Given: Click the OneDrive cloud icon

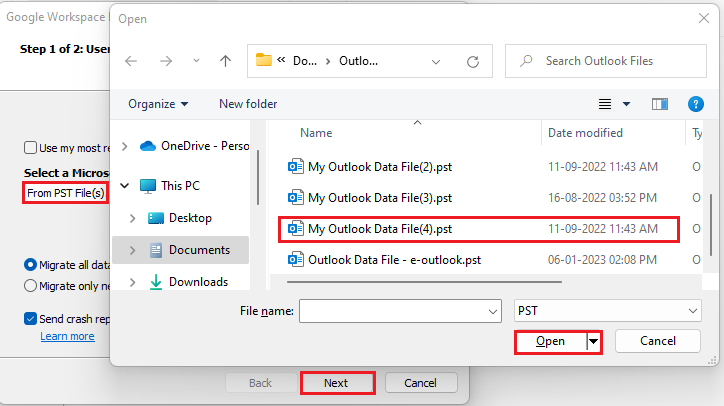Looking at the screenshot, I should (x=148, y=146).
